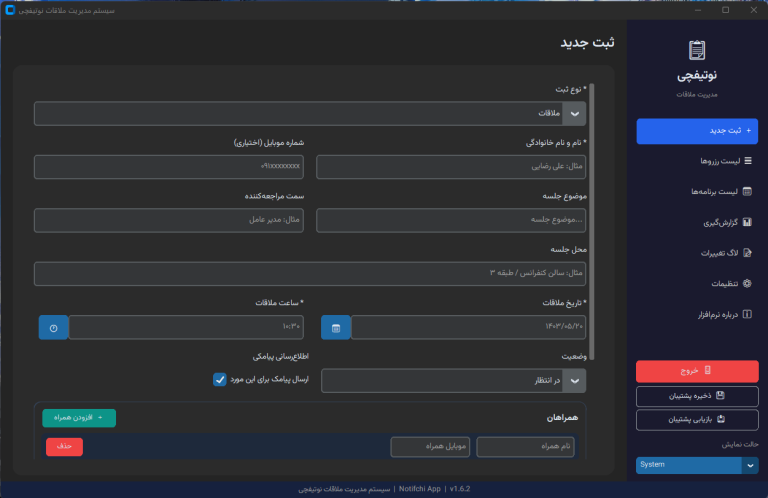
Task: Click the app icon in title bar
Action: 10,10
